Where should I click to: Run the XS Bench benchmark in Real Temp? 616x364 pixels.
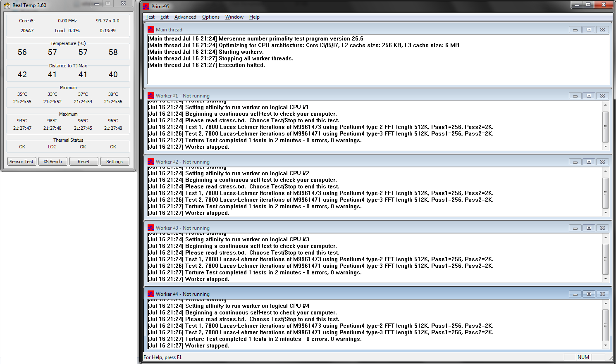click(53, 162)
